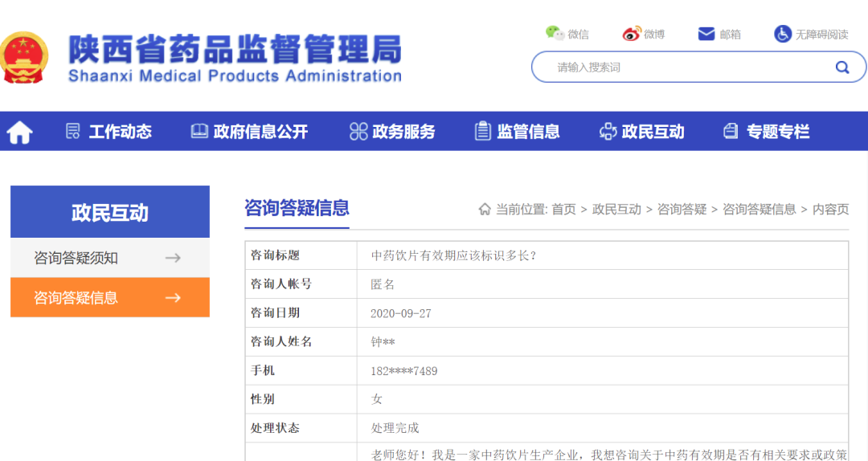Click the arrow beside 咨询答疑须知

(x=173, y=258)
